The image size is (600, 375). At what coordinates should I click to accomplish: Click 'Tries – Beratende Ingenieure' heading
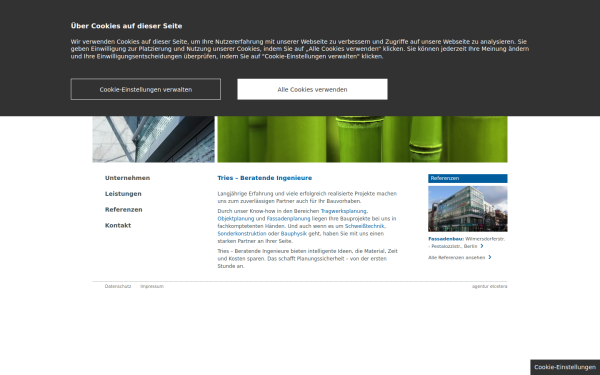(x=264, y=178)
